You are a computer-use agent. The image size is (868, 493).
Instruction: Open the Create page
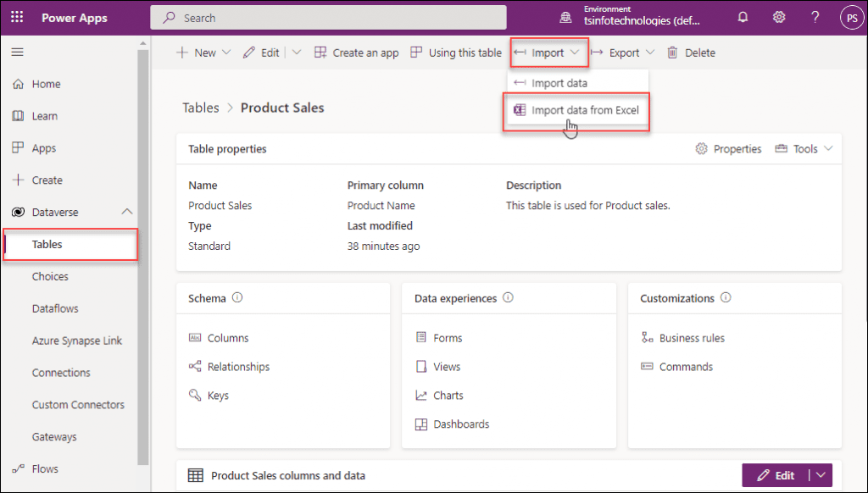(x=47, y=180)
